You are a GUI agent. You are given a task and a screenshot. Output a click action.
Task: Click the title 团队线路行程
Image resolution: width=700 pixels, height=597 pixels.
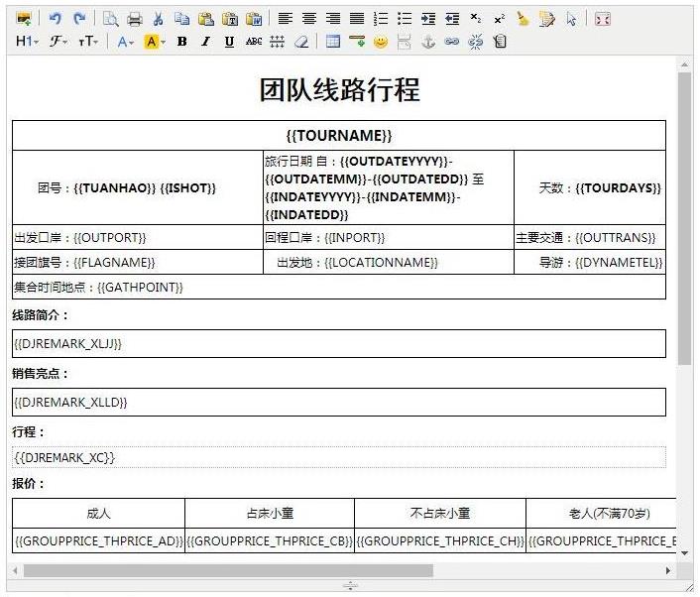click(x=340, y=89)
